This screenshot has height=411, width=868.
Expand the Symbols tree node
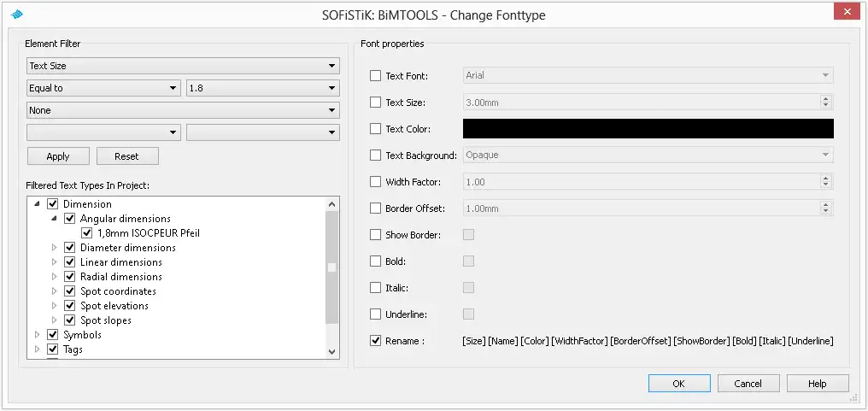(38, 335)
